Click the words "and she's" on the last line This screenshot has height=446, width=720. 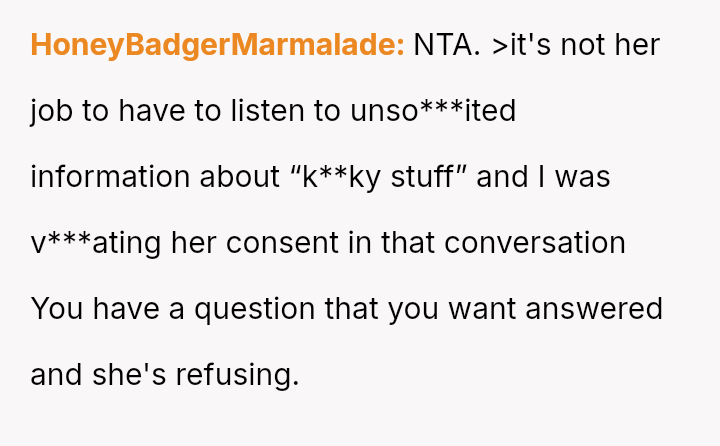[99, 375]
